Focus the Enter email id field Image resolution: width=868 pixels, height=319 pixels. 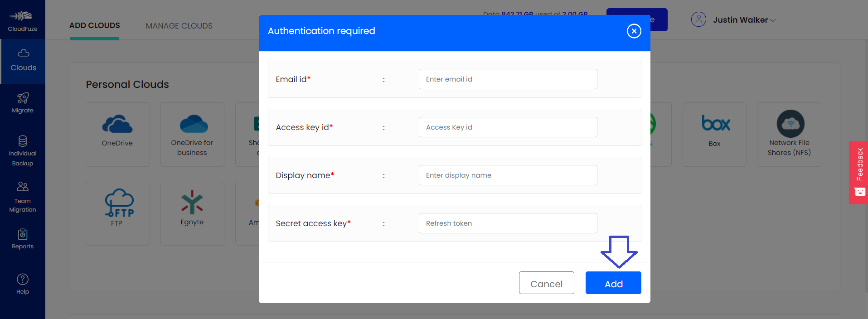click(508, 79)
